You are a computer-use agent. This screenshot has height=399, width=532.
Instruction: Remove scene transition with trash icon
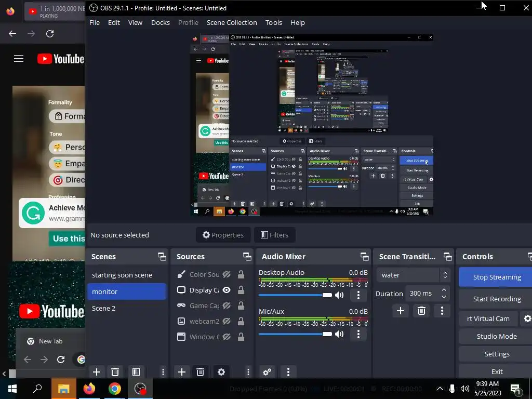(421, 311)
